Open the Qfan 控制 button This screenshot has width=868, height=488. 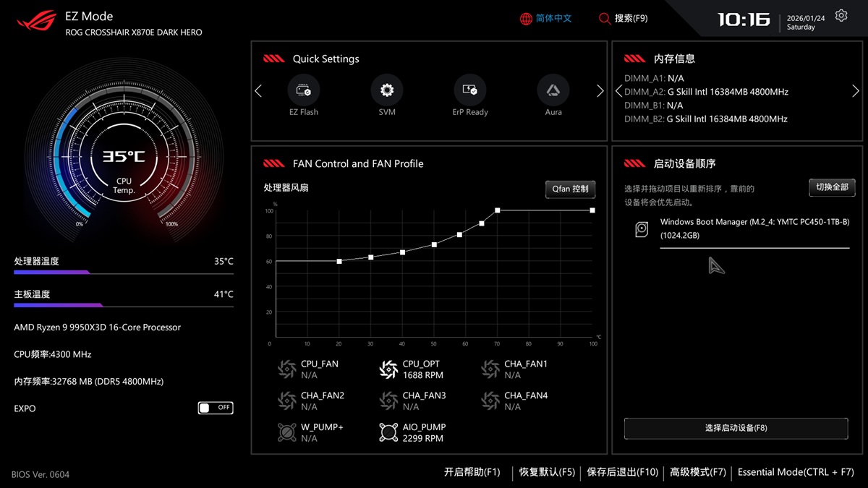(x=570, y=189)
